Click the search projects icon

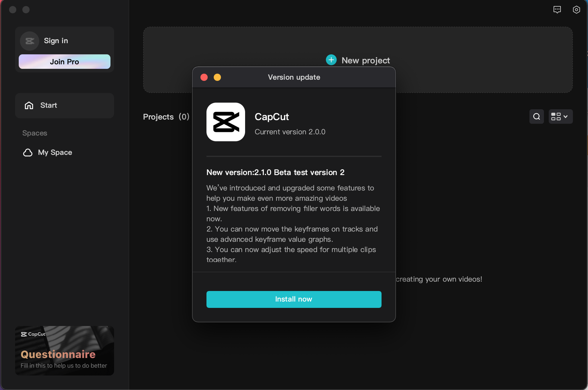coord(536,117)
